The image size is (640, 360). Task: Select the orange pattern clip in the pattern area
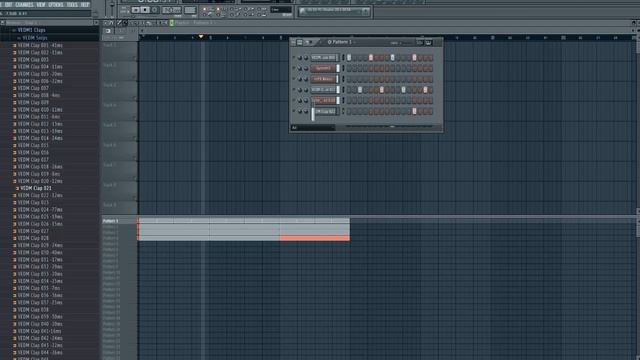314,238
